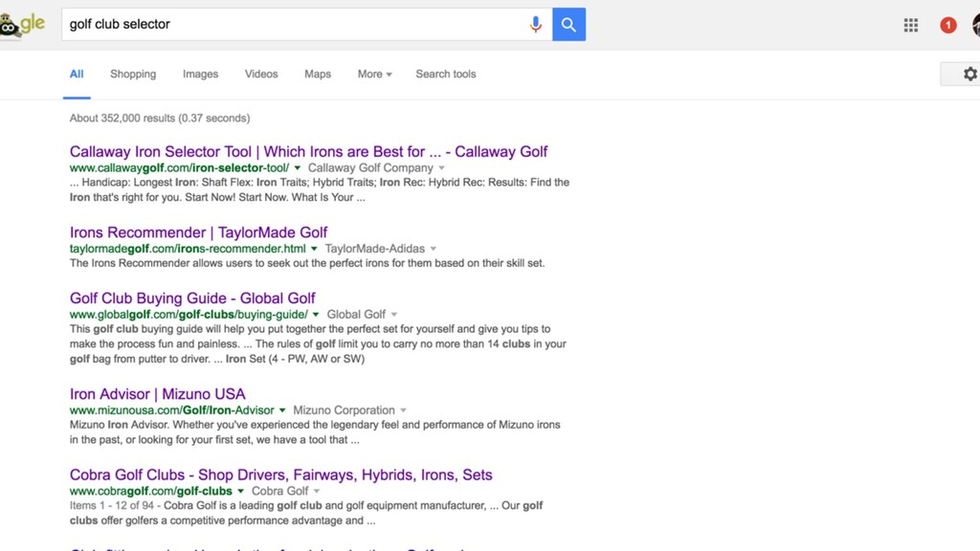980x551 pixels.
Task: Click the voice search microphone icon
Action: click(535, 24)
